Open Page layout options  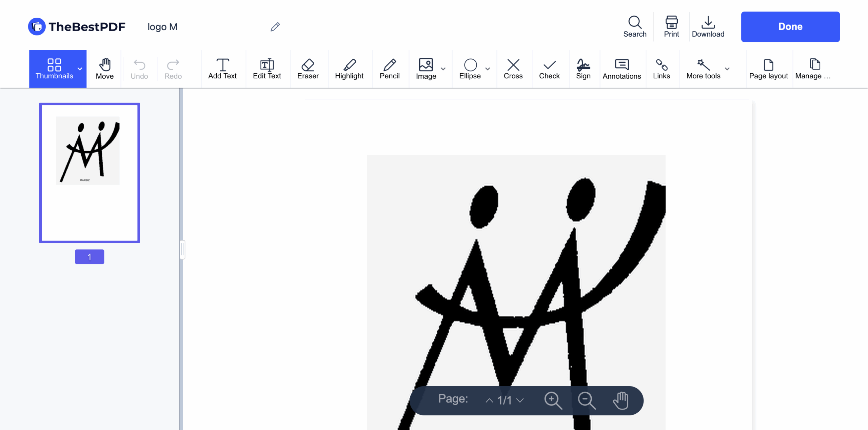(x=768, y=69)
